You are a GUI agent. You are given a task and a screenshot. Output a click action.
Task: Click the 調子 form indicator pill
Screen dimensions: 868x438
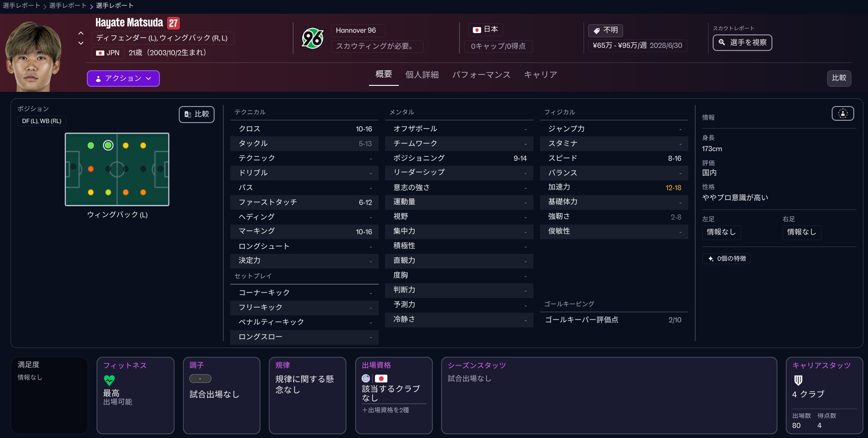coord(200,379)
